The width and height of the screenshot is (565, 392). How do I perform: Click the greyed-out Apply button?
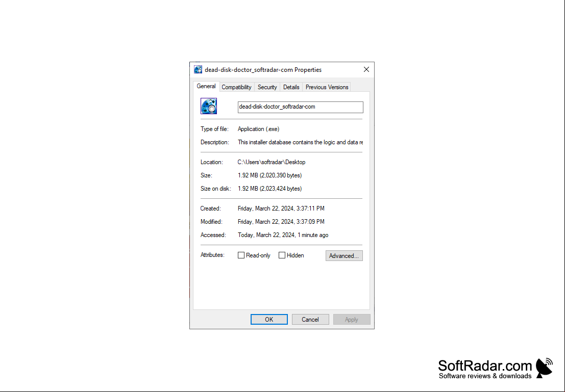pos(352,319)
